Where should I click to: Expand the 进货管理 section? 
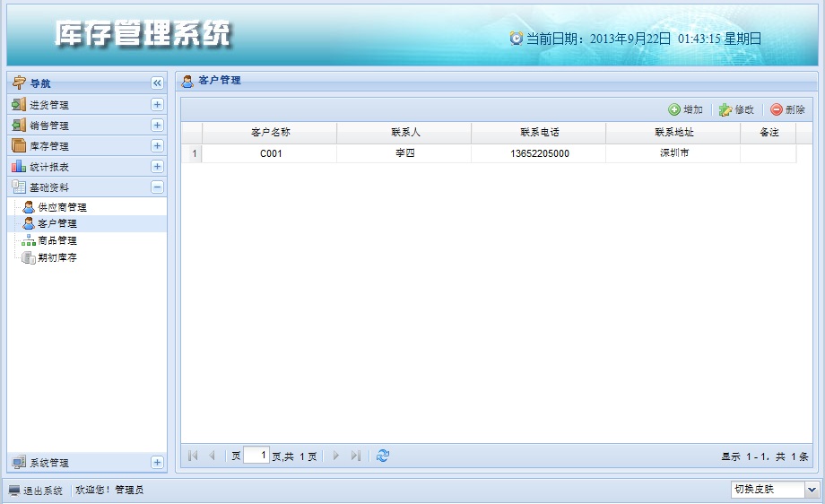157,105
